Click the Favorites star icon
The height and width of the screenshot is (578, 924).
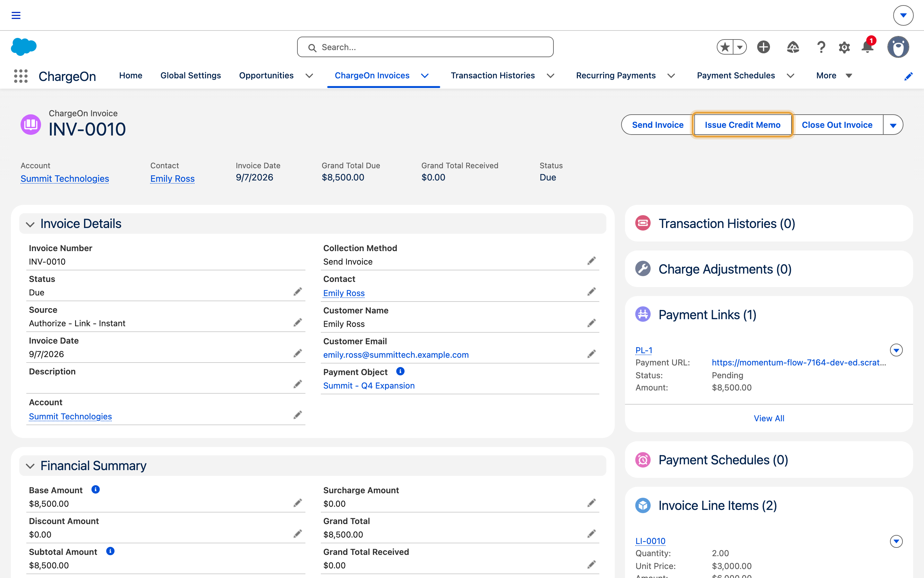pos(725,47)
